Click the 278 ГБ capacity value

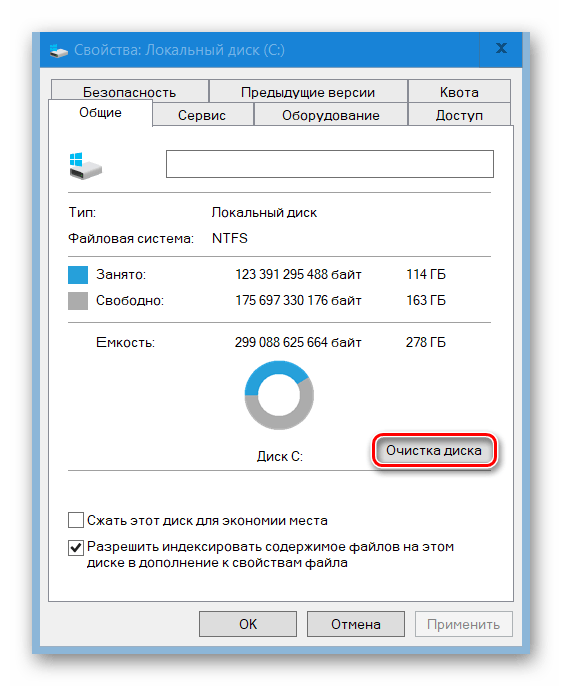426,343
